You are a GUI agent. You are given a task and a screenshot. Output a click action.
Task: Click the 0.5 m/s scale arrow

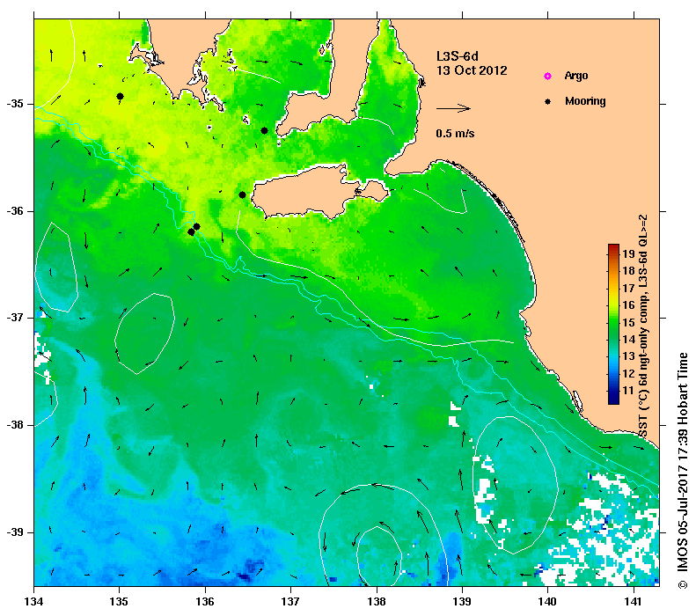[453, 108]
